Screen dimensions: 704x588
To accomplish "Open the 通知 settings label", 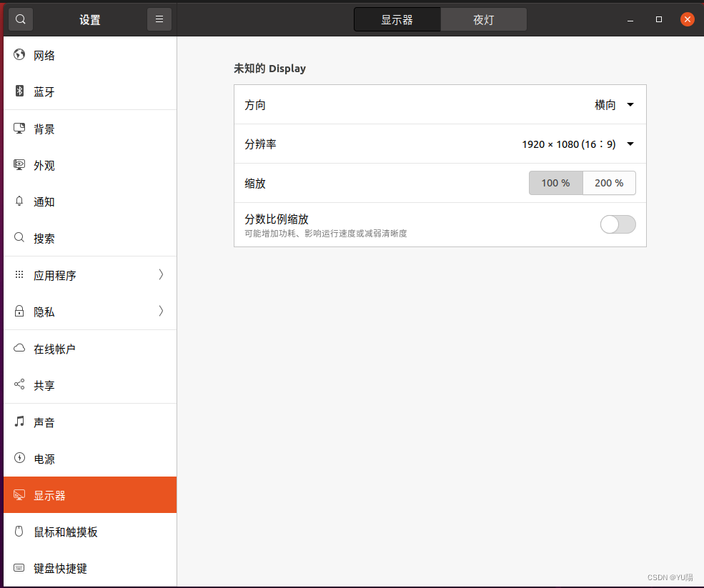I will pyautogui.click(x=44, y=201).
